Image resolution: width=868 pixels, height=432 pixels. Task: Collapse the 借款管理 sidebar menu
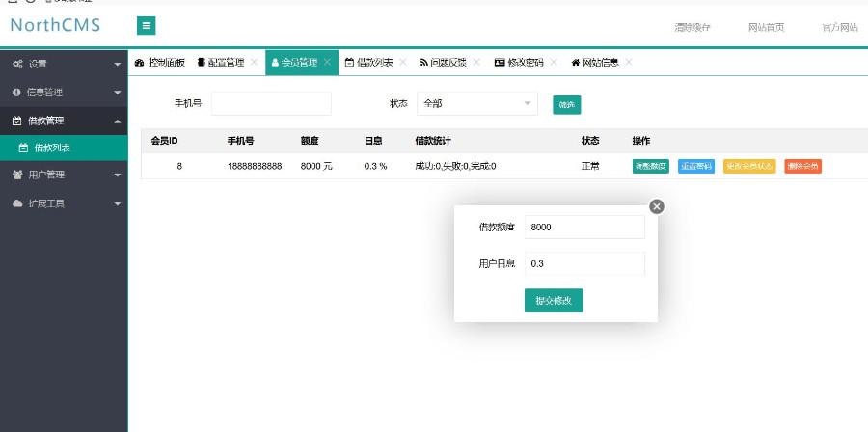click(x=64, y=121)
